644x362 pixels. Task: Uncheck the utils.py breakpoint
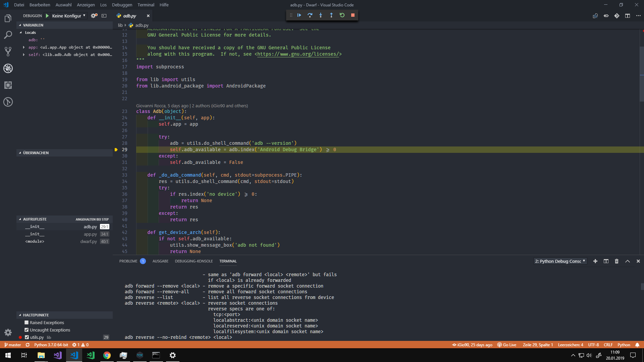(27, 337)
